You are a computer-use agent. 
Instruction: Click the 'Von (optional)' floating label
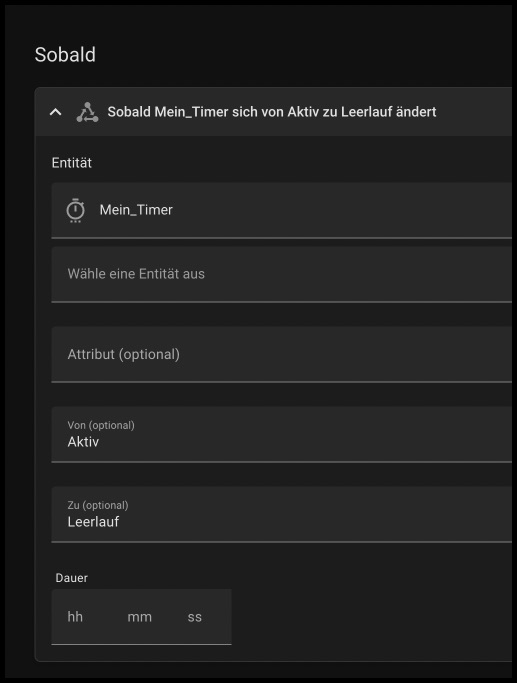click(101, 426)
